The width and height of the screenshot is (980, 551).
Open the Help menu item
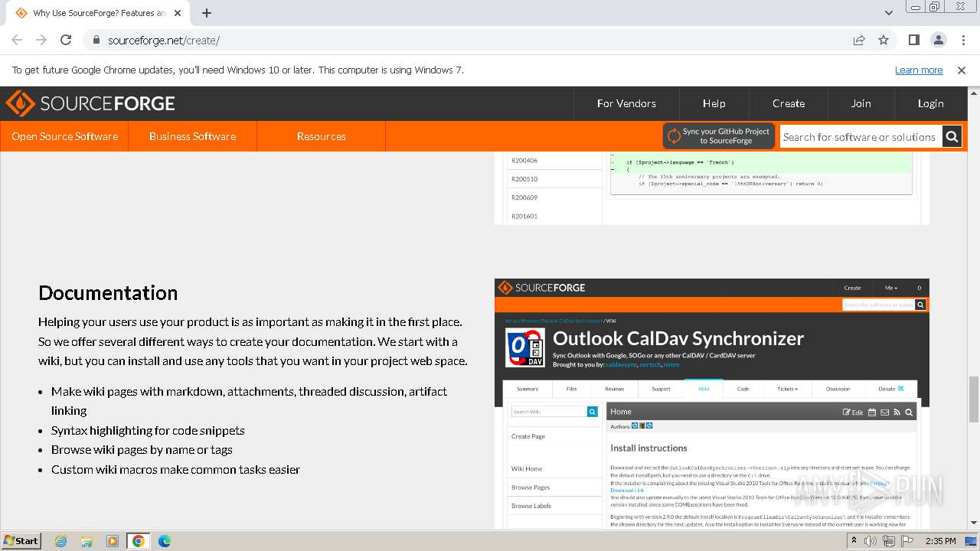click(714, 103)
